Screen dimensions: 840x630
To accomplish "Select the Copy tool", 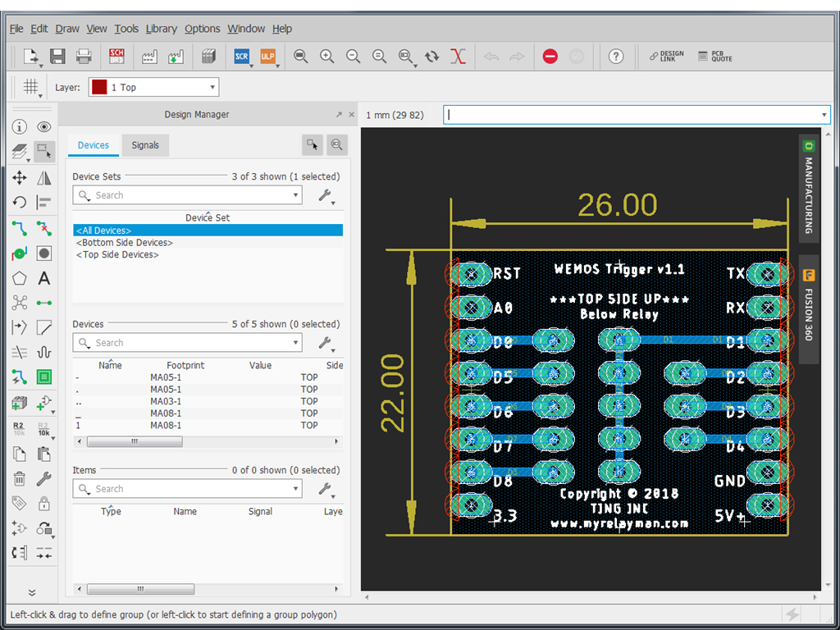I will [x=20, y=454].
